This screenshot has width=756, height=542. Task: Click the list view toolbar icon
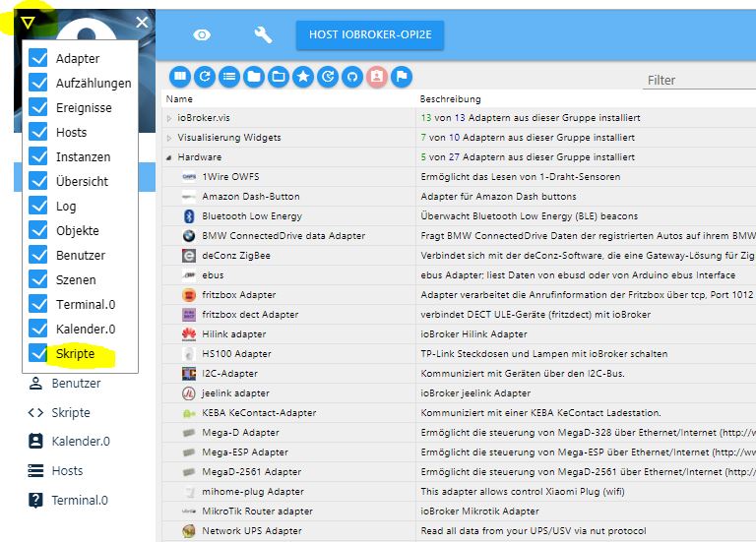229,77
